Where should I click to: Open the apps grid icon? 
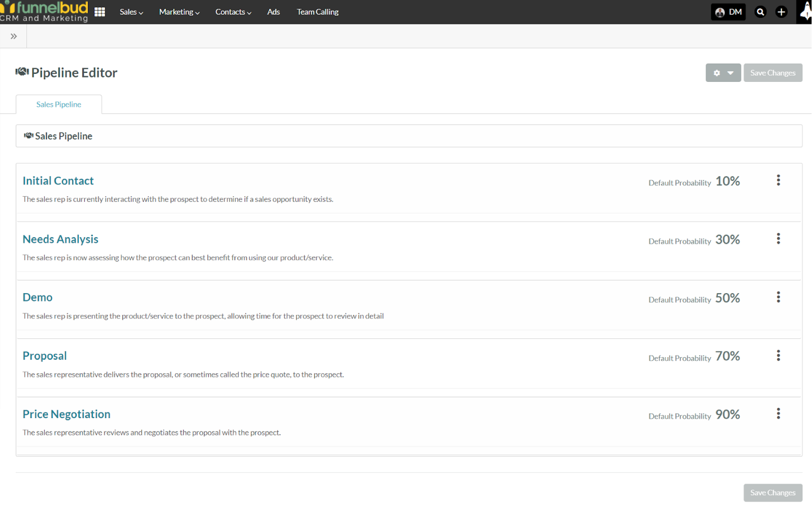(100, 12)
